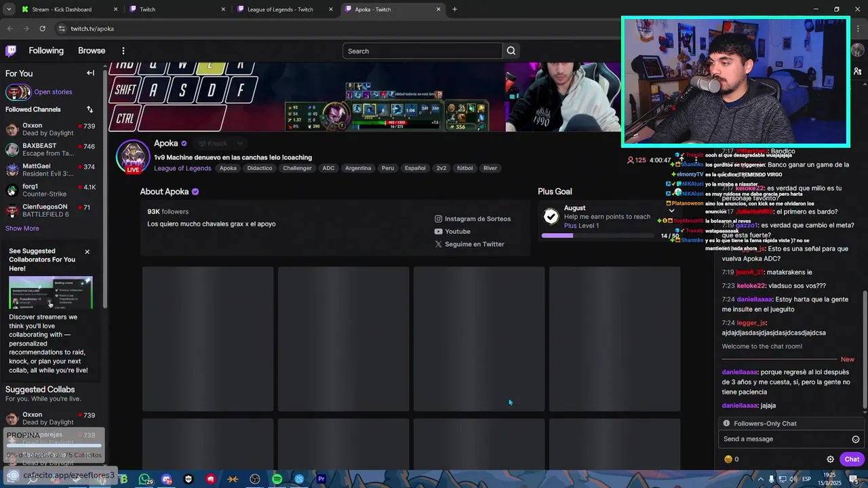
Task: Open the League of Legends category link
Action: coord(182,168)
